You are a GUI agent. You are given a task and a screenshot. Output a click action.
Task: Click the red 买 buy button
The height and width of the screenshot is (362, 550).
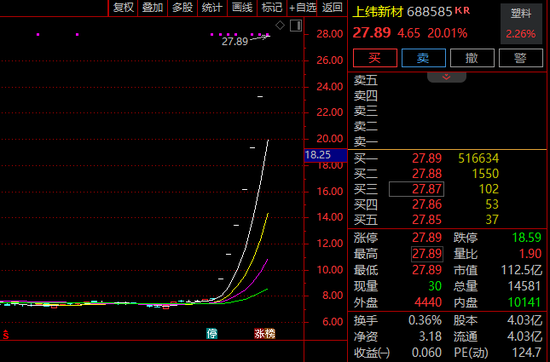coord(375,58)
